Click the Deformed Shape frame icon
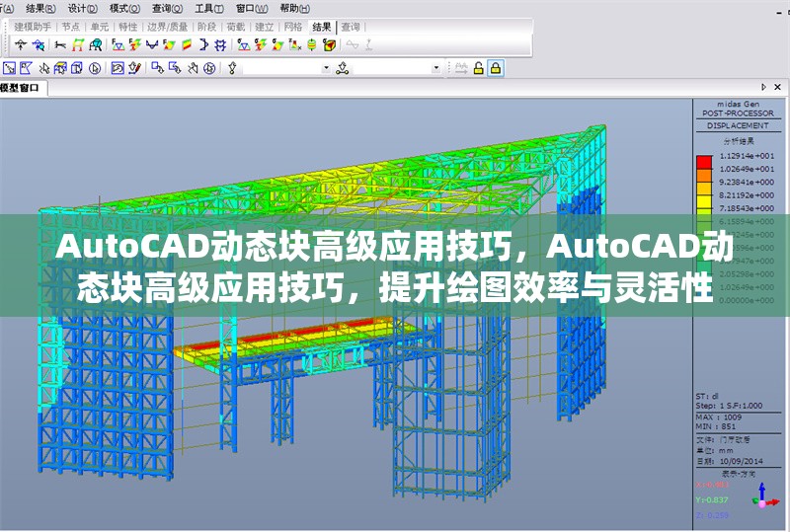790x532 pixels. [78, 44]
